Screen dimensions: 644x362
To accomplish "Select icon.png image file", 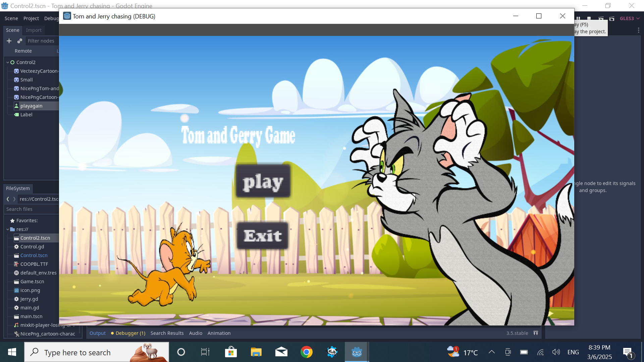I will (30, 290).
